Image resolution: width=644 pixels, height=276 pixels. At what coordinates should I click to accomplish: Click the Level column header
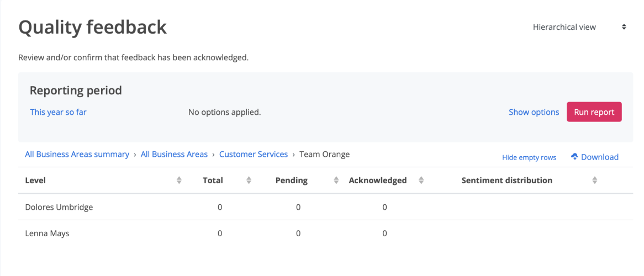35,181
